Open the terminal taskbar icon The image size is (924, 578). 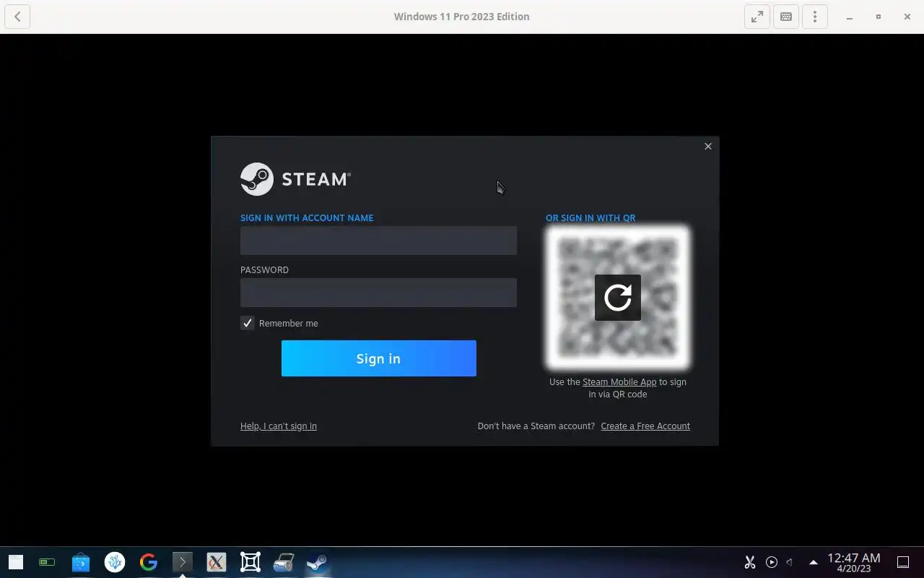point(183,562)
